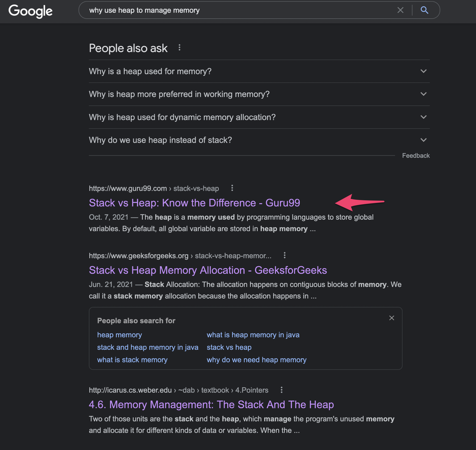Click the "People also search for" heading

tap(136, 321)
